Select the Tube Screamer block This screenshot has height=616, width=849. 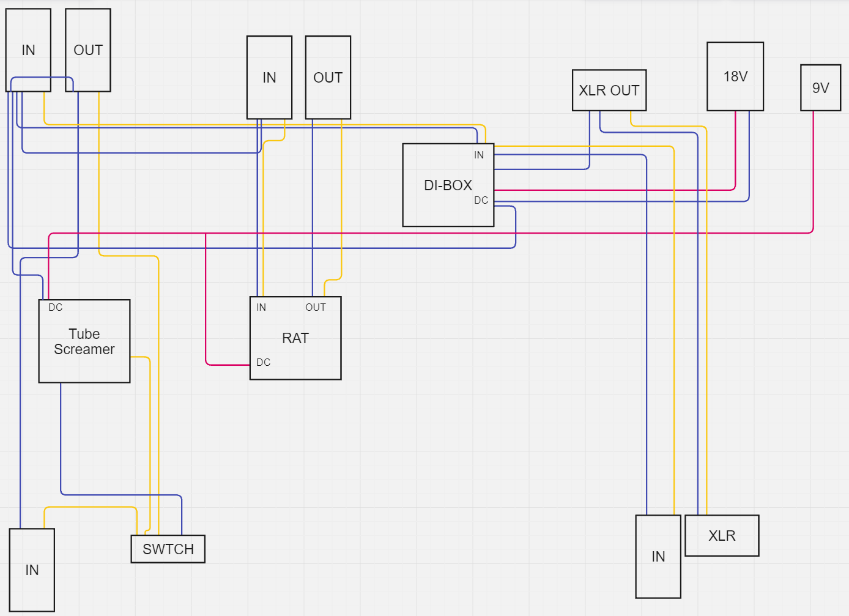tap(84, 341)
